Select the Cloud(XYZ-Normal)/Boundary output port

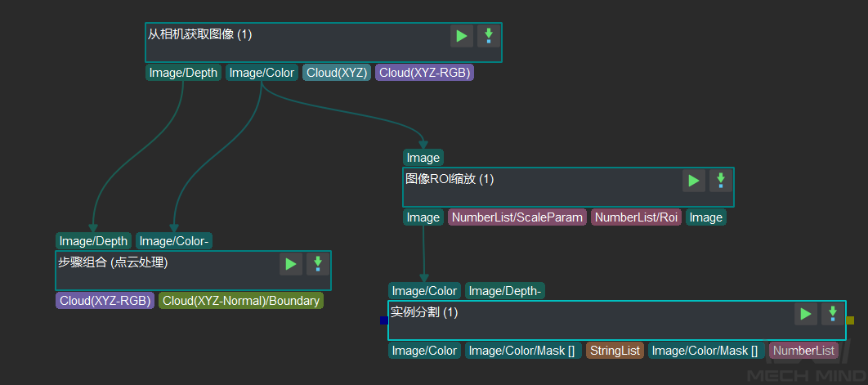point(241,301)
